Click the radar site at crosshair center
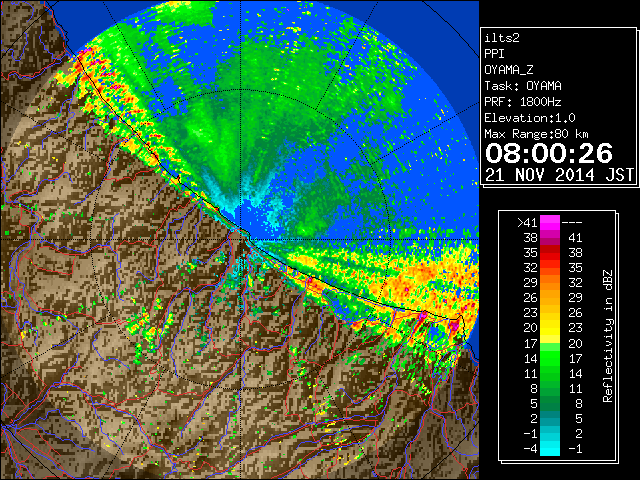Screen dimensions: 640x480 [240, 239]
